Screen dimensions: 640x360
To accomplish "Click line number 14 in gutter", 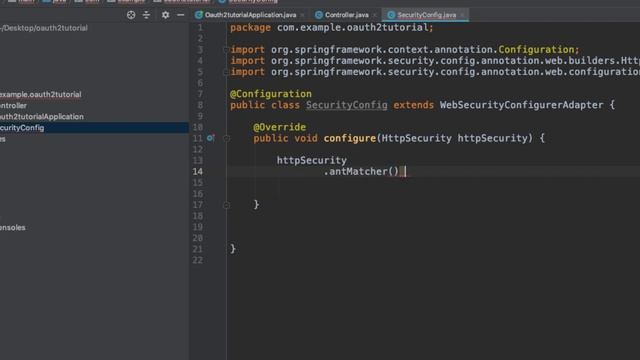I will coord(198,171).
